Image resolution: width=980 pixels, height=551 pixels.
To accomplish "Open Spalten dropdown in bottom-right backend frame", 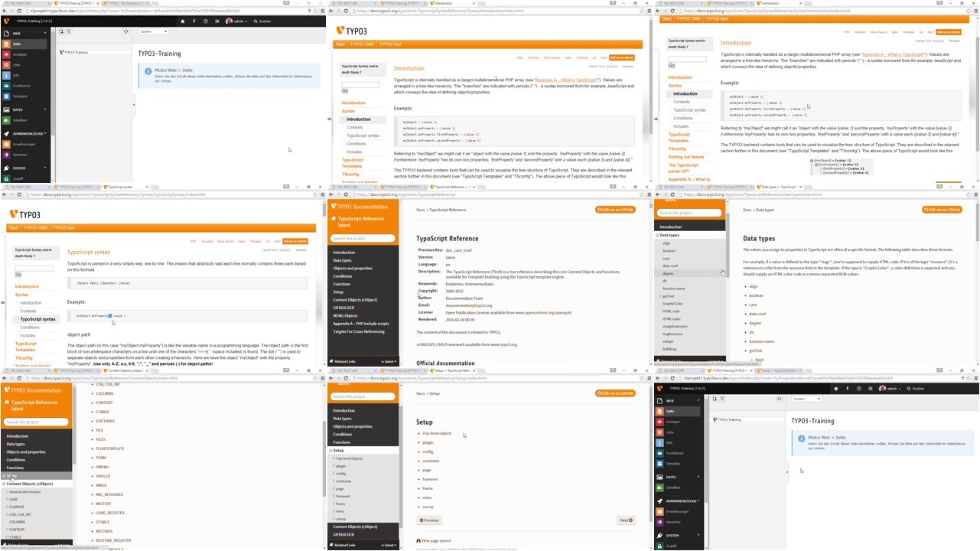I will pos(807,399).
